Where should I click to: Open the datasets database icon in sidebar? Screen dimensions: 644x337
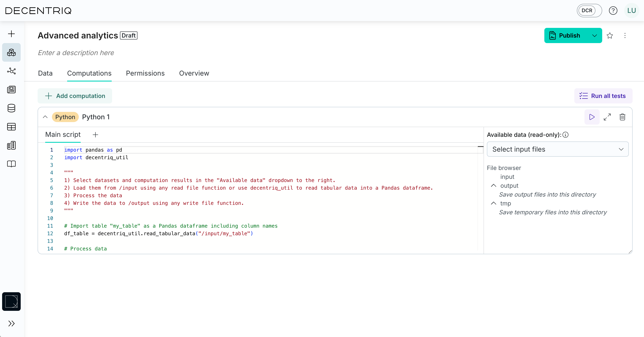pos(11,108)
